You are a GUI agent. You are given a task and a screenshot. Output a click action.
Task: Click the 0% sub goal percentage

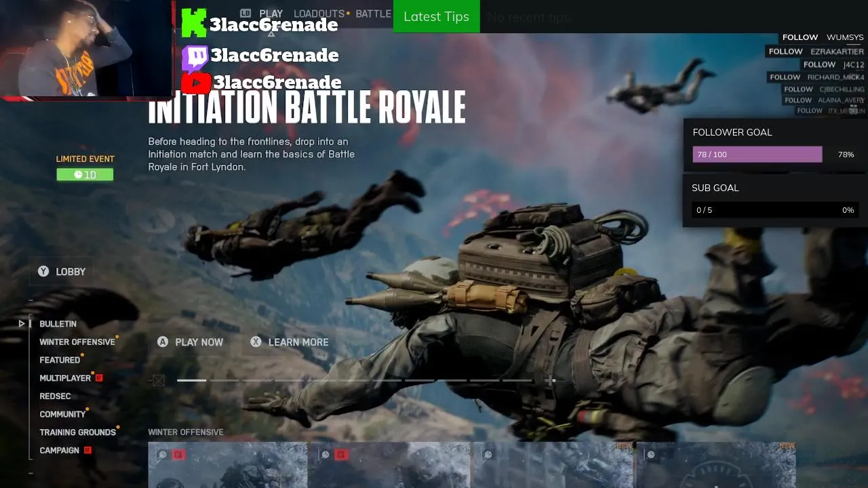848,210
